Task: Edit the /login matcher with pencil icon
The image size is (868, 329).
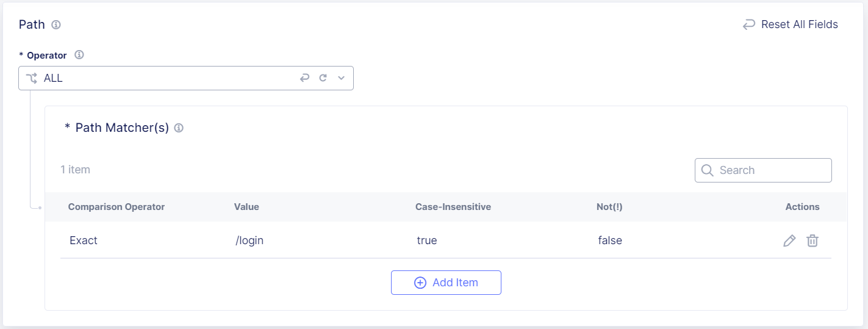Action: tap(789, 240)
